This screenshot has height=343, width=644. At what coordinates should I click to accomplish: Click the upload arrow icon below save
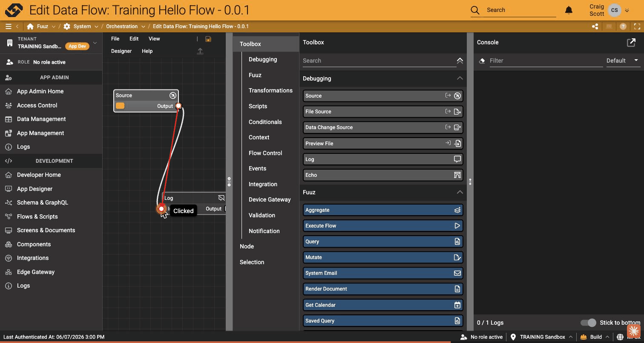pos(200,51)
